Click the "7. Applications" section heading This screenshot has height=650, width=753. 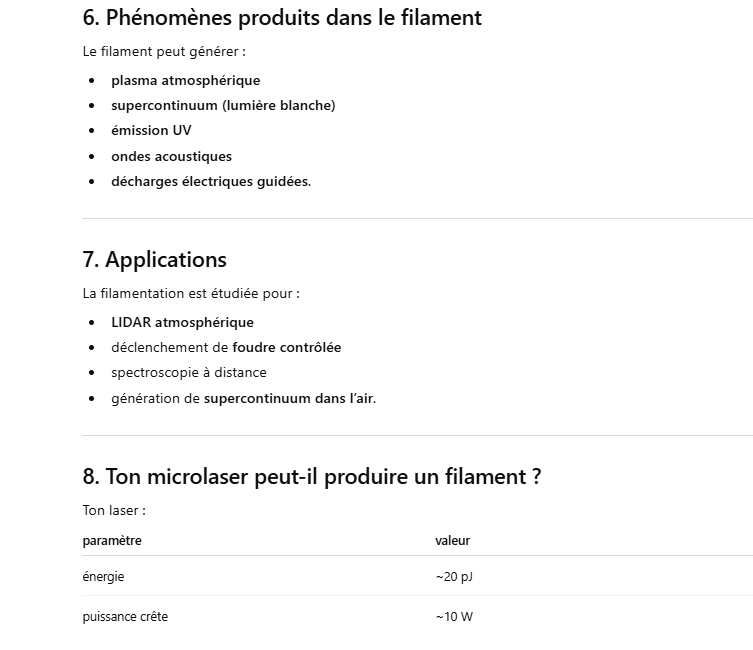tap(154, 260)
